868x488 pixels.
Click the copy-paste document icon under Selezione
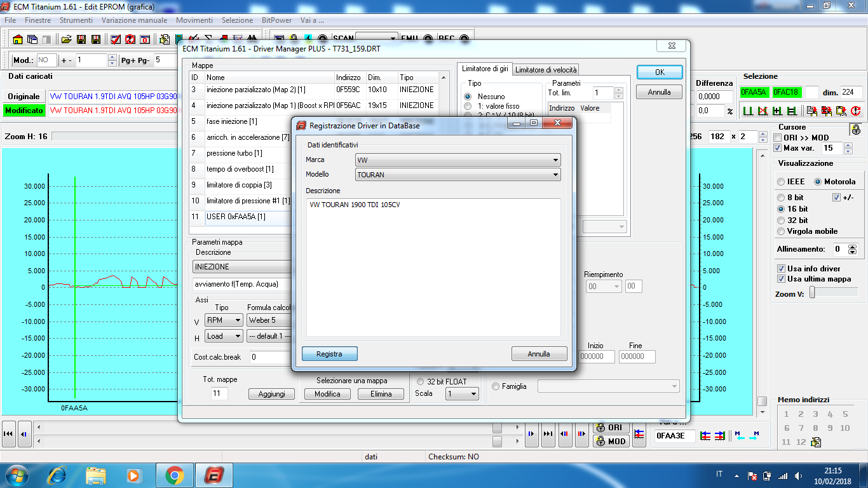[811, 111]
